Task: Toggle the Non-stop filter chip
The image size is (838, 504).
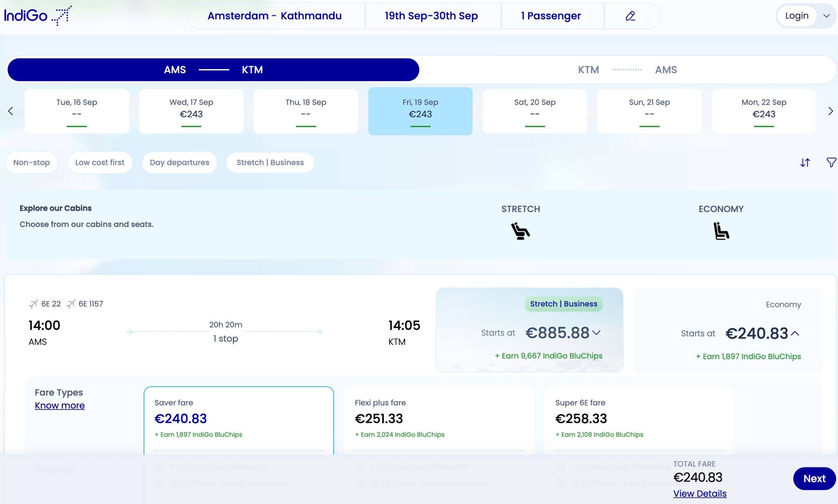Action: pyautogui.click(x=32, y=162)
